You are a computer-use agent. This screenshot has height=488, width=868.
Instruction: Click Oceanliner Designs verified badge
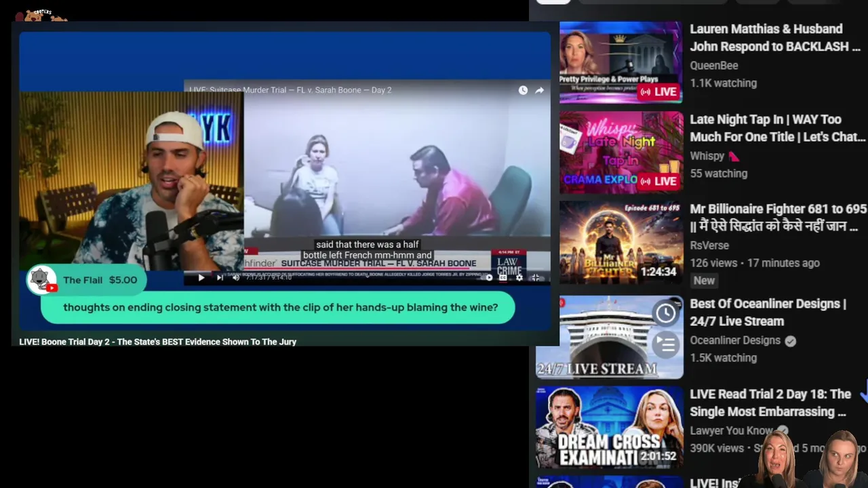pos(790,341)
